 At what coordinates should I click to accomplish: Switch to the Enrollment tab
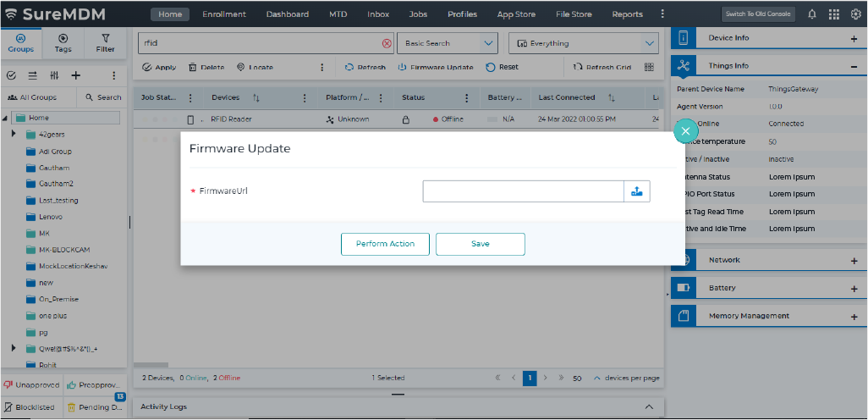224,14
